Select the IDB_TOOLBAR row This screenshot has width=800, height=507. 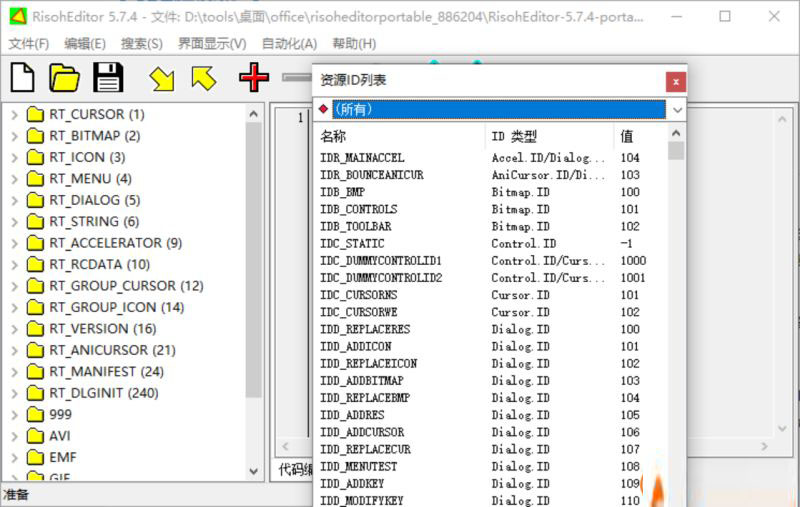[490, 226]
